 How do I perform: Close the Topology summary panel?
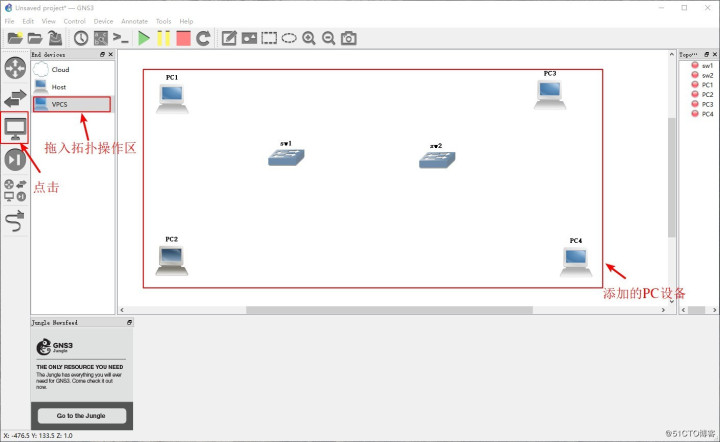point(714,54)
